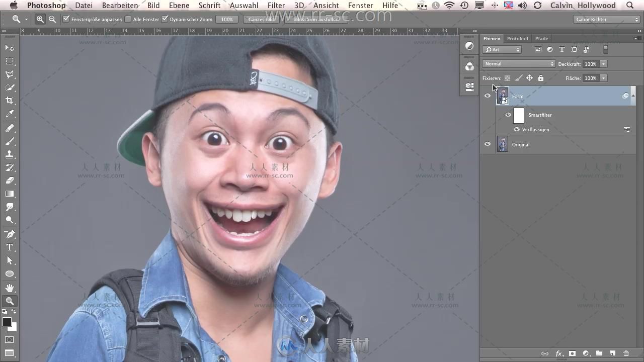644x362 pixels.
Task: Enable Alle Fenster checkbox
Action: coord(128,19)
